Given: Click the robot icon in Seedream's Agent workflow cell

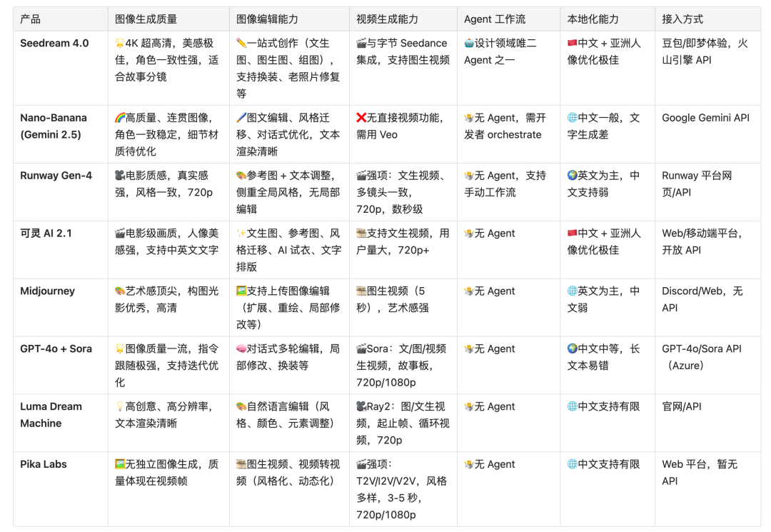Looking at the screenshot, I should (470, 43).
